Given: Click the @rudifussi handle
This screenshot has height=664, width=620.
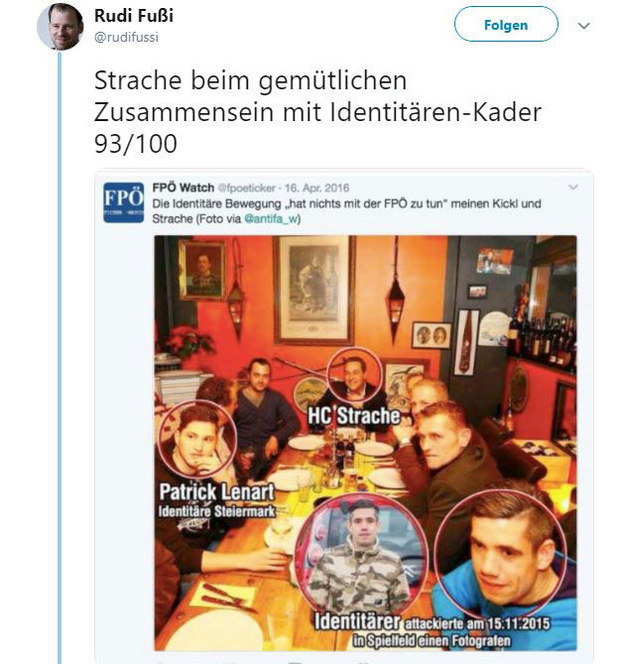Looking at the screenshot, I should click(x=126, y=37).
